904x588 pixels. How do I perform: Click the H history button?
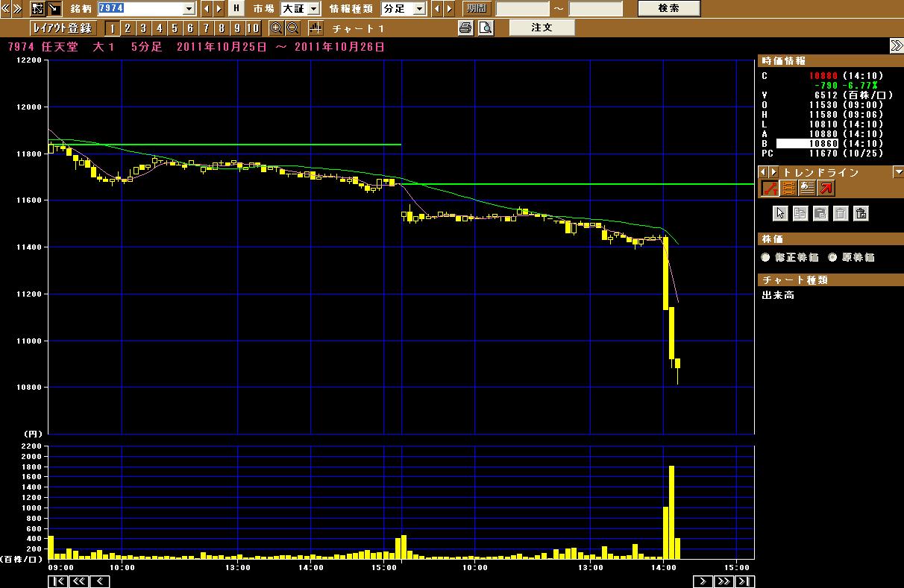236,9
